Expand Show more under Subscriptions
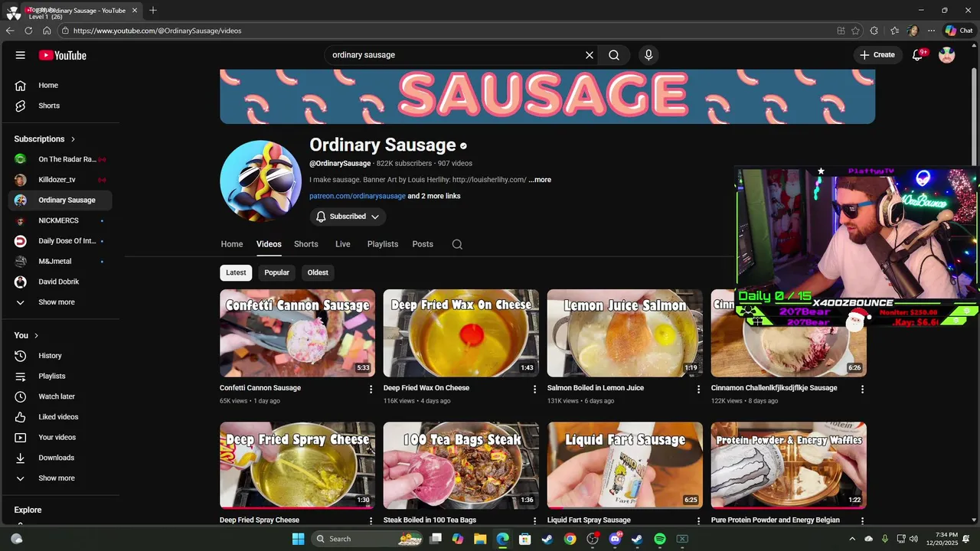 click(60, 302)
